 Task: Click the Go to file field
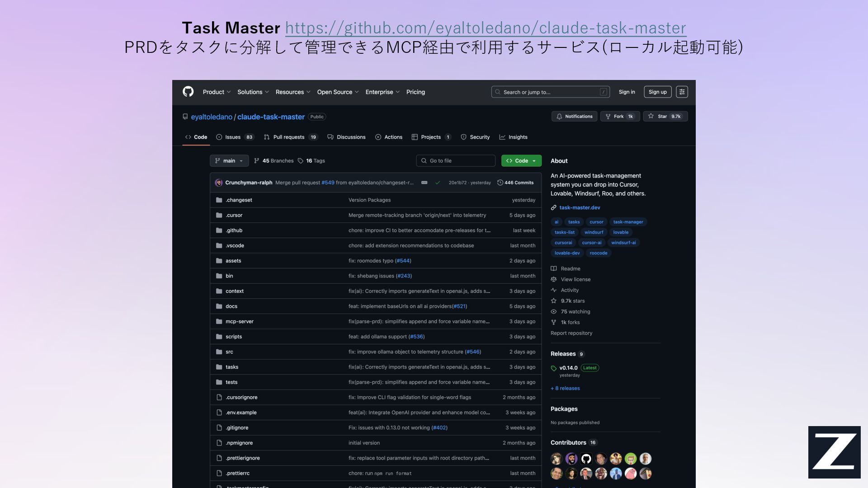[456, 160]
